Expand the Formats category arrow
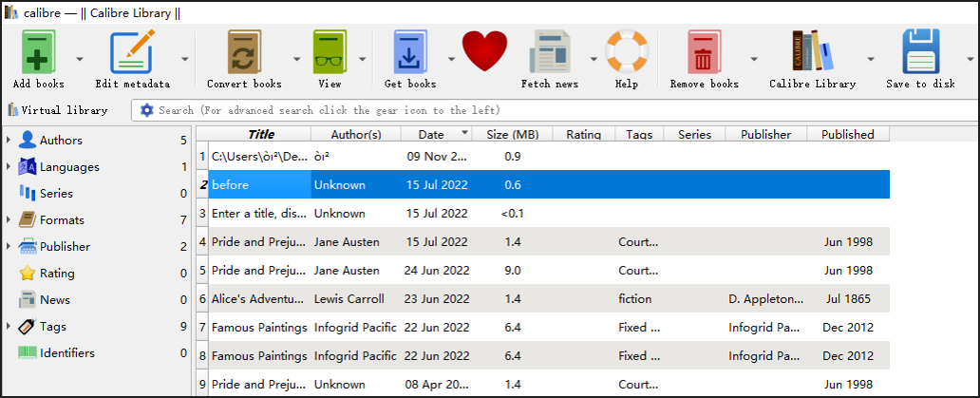The width and height of the screenshot is (980, 398). pyautogui.click(x=9, y=220)
